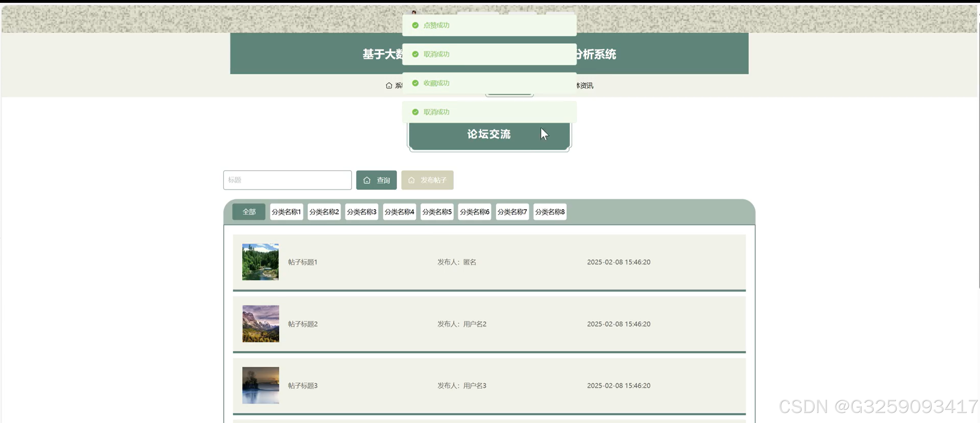Screen dimensions: 980x423
Task: Switch to the 分类名称1 tab
Action: [x=287, y=212]
